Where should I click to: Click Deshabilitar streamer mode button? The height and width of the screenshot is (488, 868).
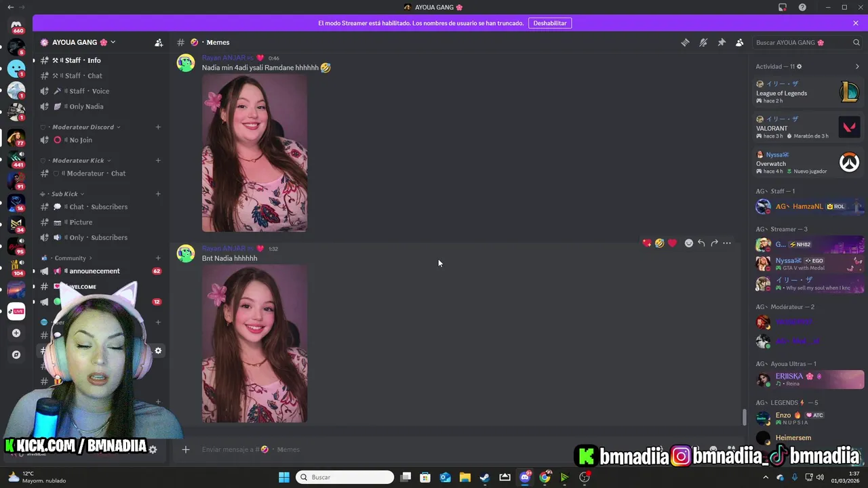[550, 23]
